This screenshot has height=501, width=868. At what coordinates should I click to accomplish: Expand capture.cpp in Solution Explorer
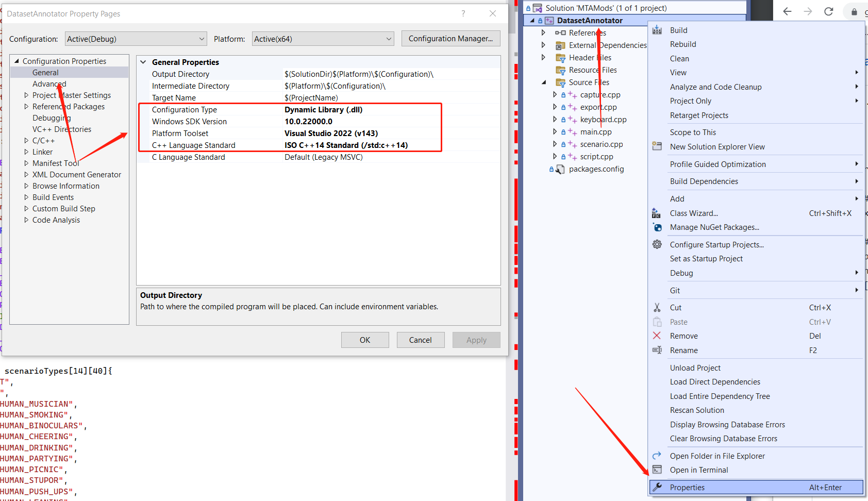555,95
